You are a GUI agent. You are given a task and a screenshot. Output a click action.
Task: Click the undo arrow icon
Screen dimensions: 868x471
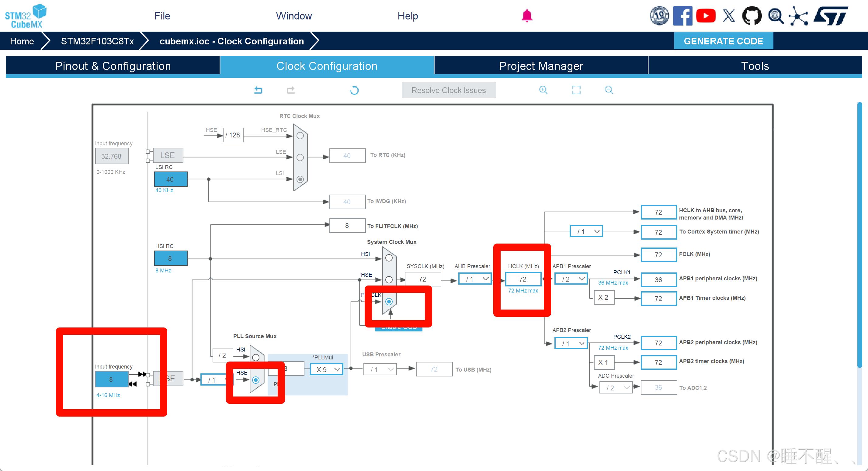(x=258, y=90)
